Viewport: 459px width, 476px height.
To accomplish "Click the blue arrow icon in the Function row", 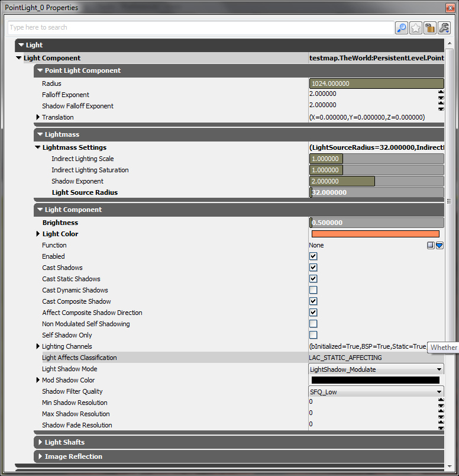I will point(439,245).
